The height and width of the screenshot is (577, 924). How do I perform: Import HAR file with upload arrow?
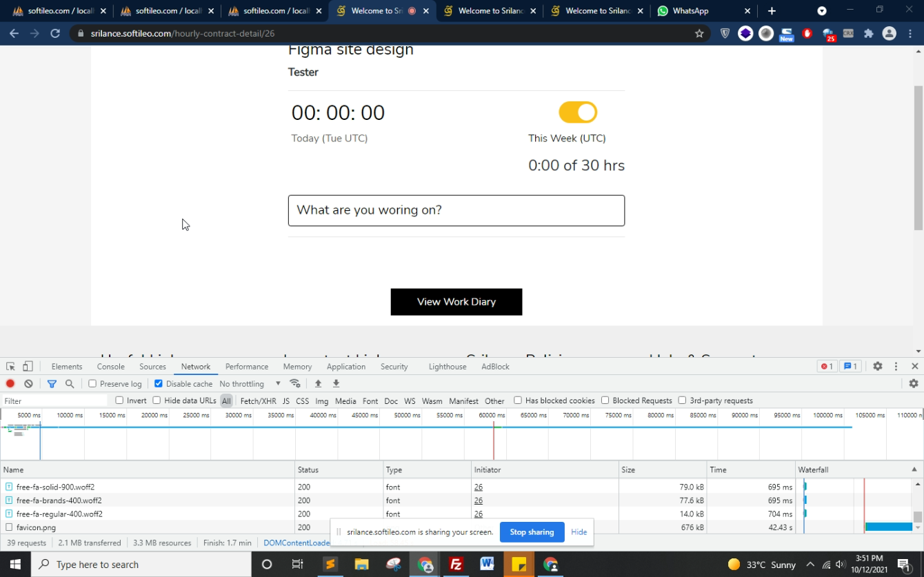point(318,384)
